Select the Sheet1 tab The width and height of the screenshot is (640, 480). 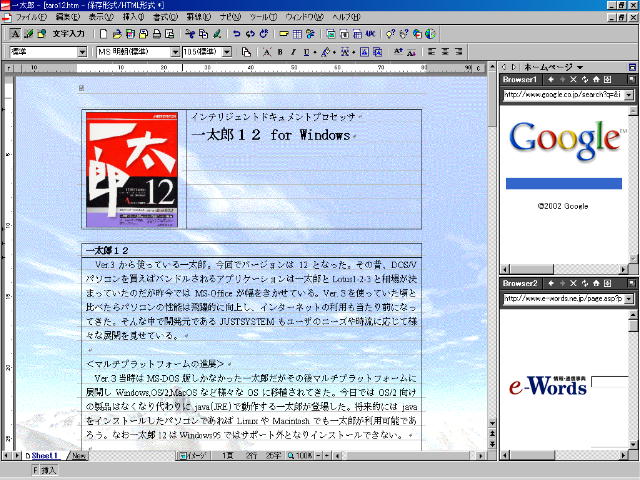click(x=44, y=456)
